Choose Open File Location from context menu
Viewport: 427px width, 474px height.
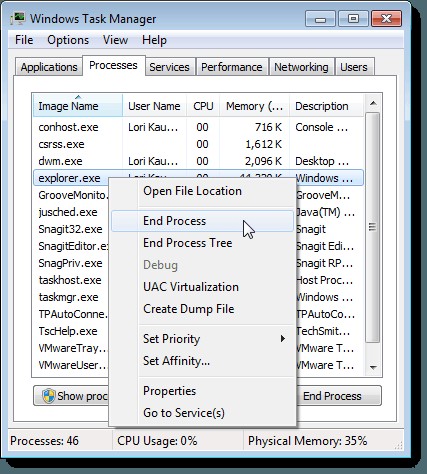202,191
